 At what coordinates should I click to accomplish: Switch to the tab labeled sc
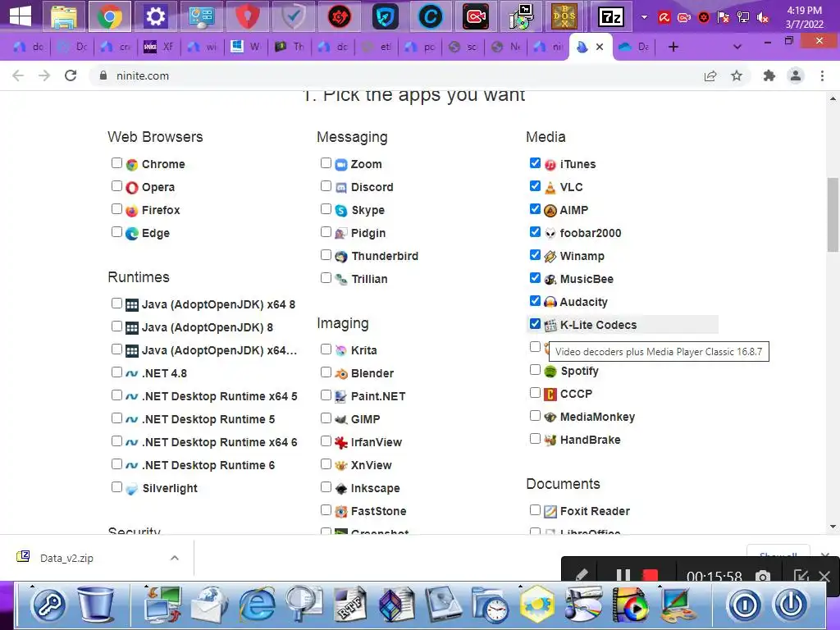click(x=463, y=47)
